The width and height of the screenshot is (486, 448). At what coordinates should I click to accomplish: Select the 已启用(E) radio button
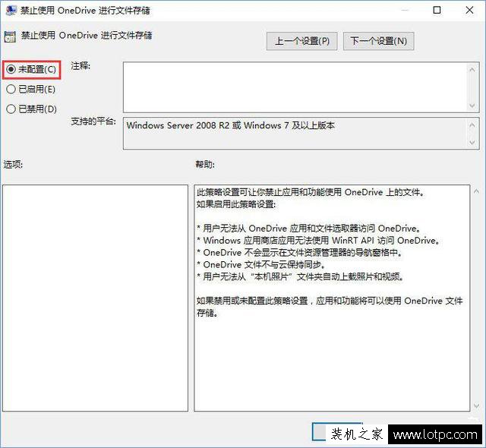(x=30, y=90)
